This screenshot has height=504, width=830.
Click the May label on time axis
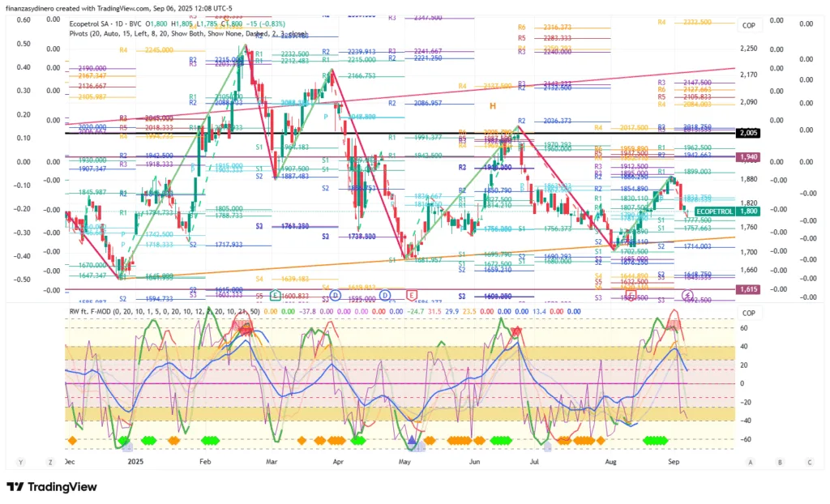tap(404, 462)
